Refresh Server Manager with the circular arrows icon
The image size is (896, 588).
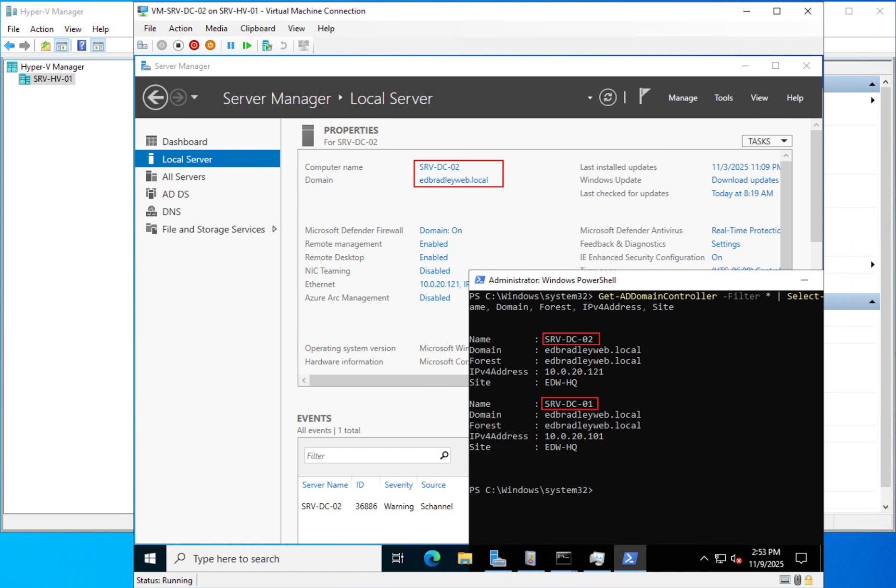pyautogui.click(x=607, y=98)
